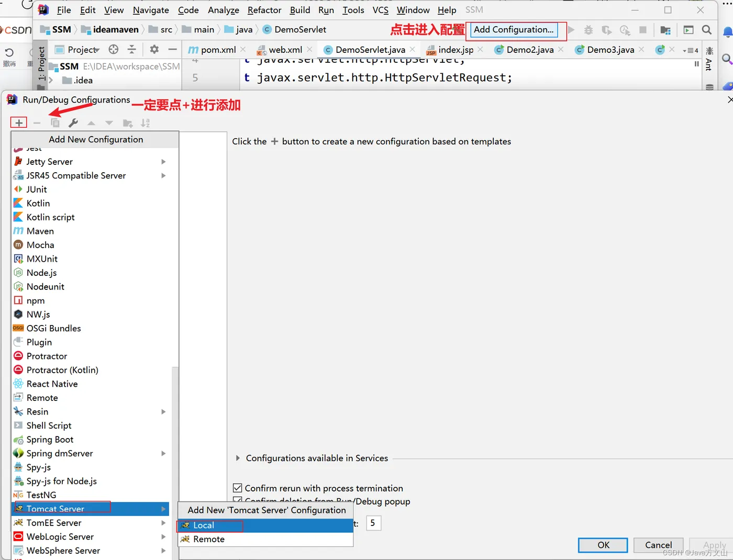Click the copy configuration icon

55,123
